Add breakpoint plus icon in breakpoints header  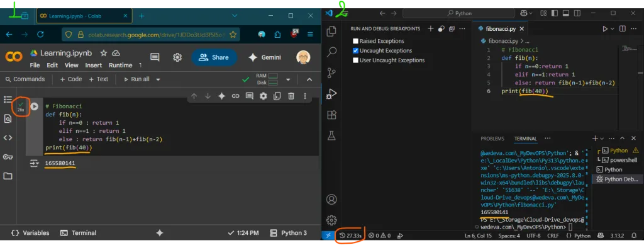430,29
